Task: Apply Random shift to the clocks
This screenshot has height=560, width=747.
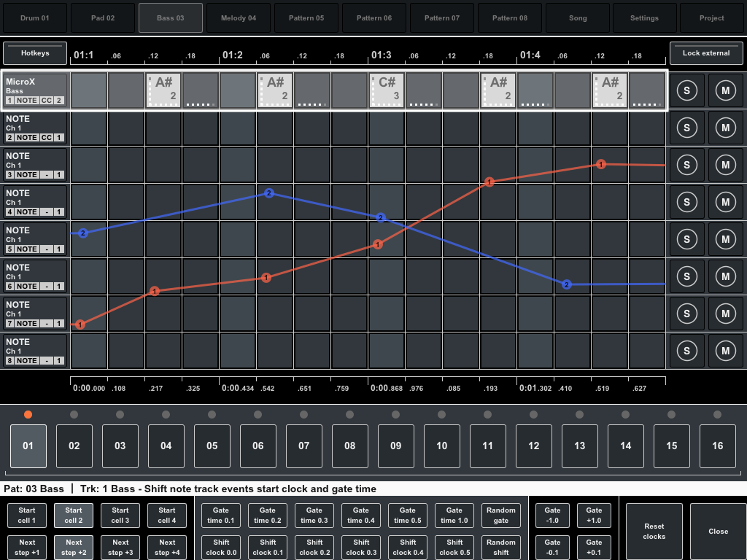Action: coord(500,548)
